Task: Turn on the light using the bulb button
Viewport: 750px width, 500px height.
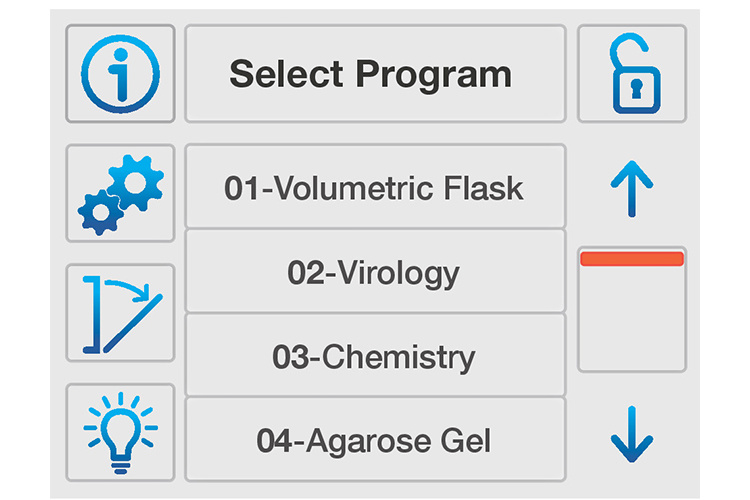Action: click(120, 431)
